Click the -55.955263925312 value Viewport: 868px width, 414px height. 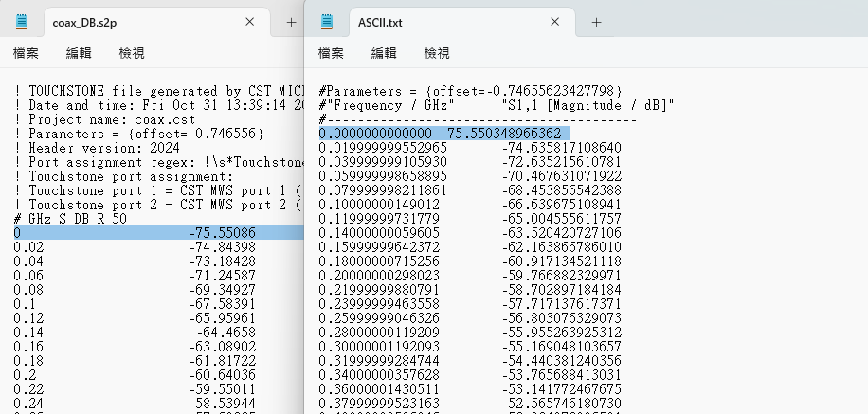562,333
